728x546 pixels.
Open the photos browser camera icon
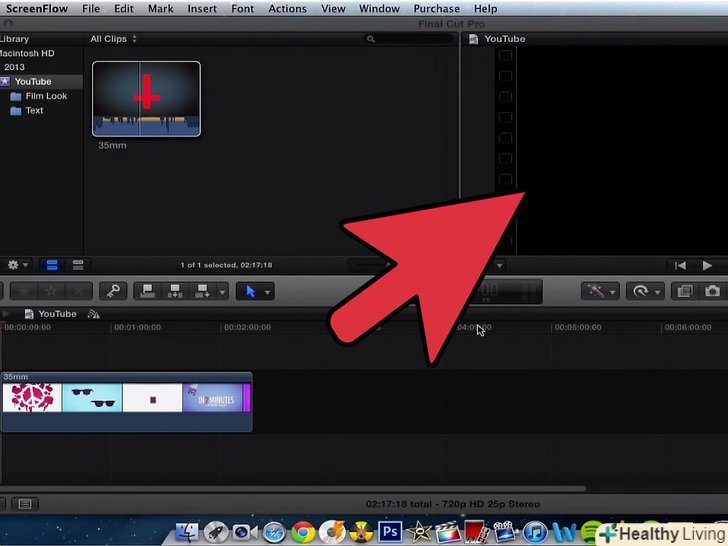pyautogui.click(x=712, y=291)
